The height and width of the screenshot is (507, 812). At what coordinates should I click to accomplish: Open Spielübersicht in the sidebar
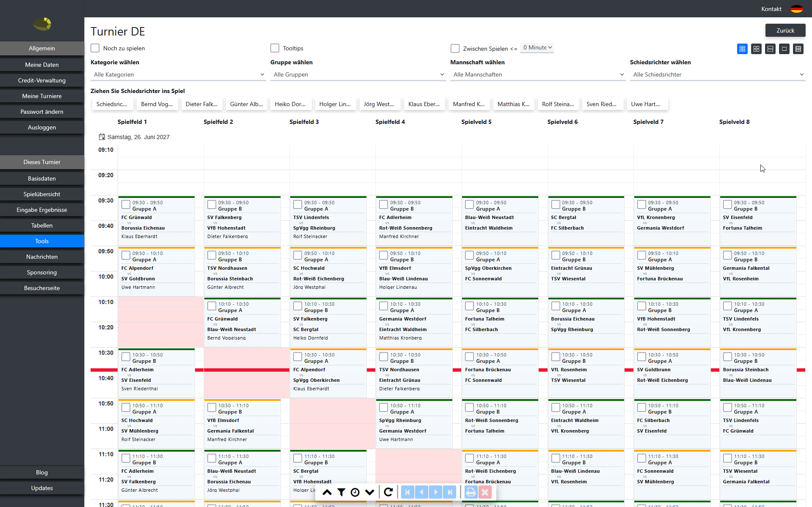pyautogui.click(x=42, y=194)
